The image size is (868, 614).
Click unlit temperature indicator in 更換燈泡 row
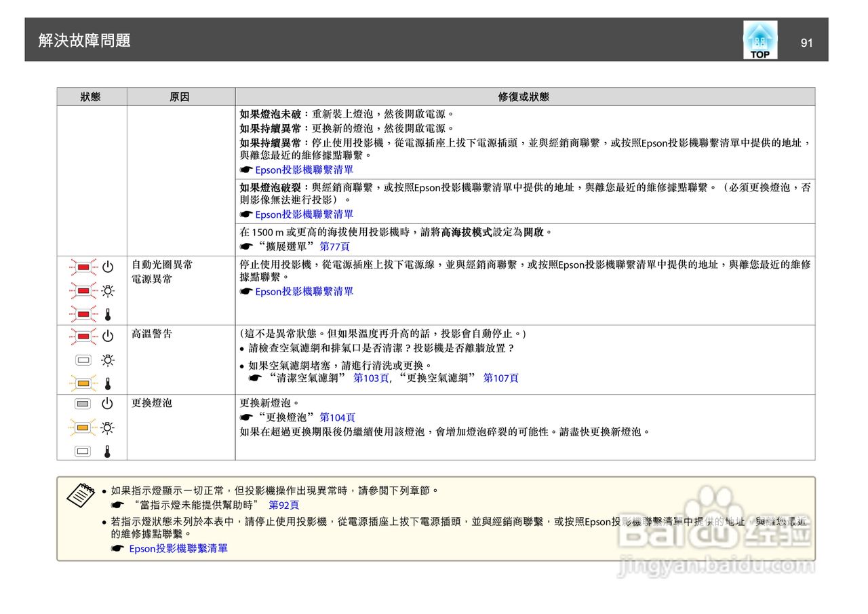(x=83, y=450)
